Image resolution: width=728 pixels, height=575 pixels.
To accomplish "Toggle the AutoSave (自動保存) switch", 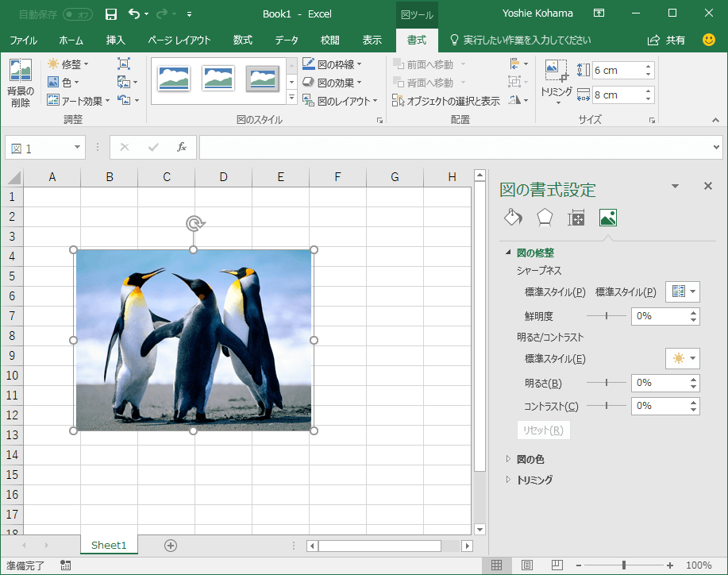I will (x=78, y=15).
